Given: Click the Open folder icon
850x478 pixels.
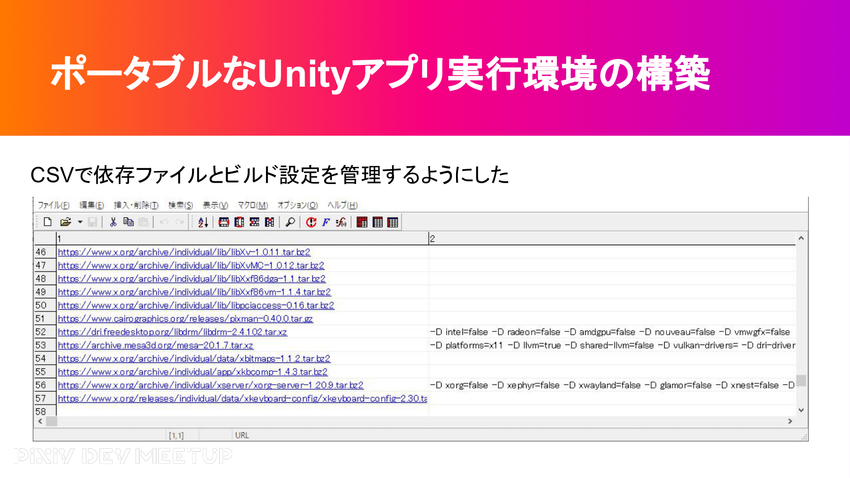Looking at the screenshot, I should [x=65, y=221].
